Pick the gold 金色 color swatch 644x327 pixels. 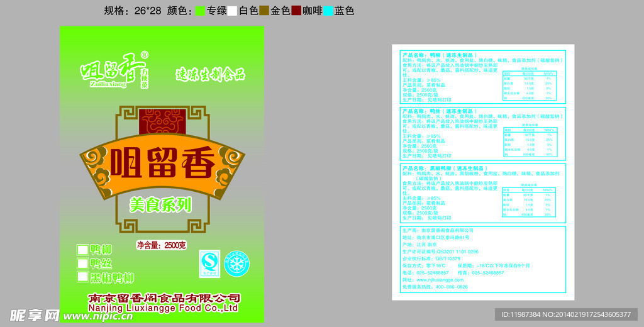[264, 11]
